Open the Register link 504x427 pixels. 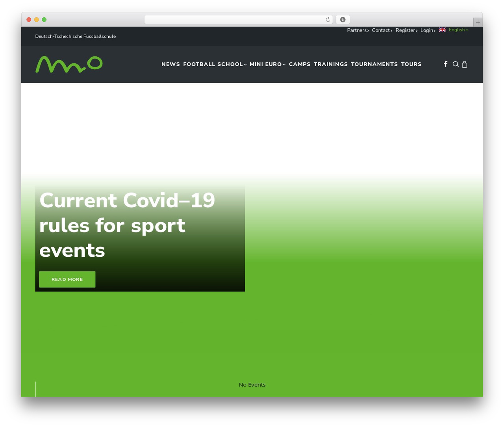click(x=407, y=30)
